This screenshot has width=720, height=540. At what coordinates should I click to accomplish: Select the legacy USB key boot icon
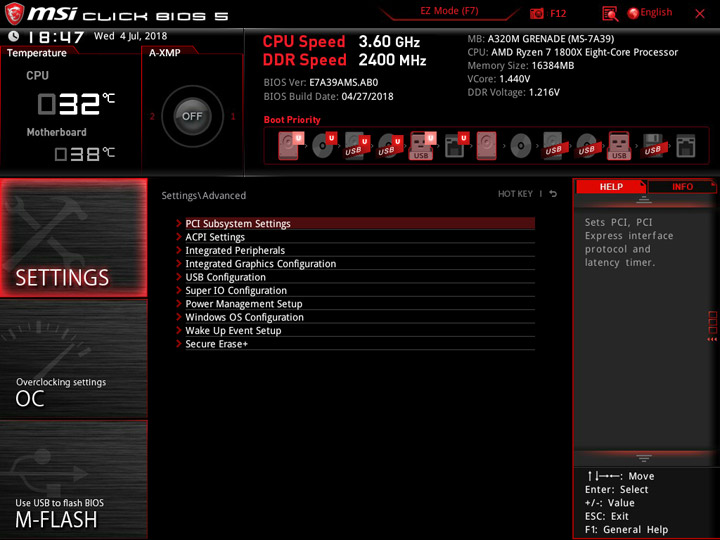tap(619, 146)
